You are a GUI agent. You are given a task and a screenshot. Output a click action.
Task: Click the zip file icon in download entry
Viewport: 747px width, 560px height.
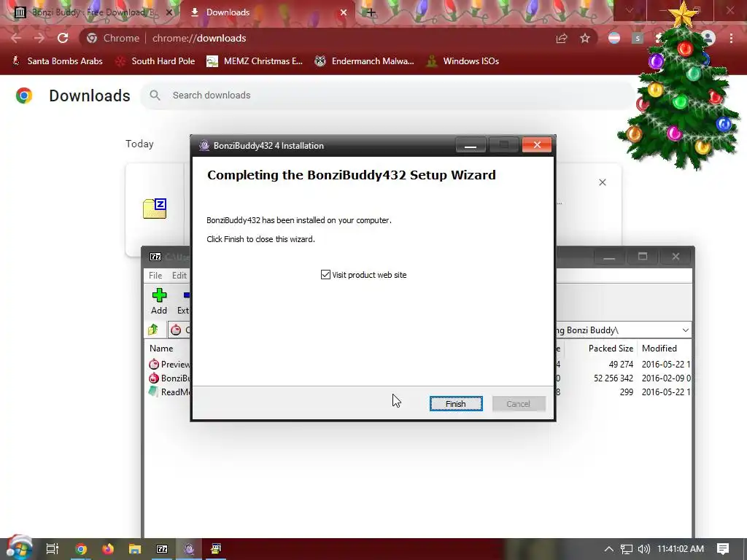point(155,209)
